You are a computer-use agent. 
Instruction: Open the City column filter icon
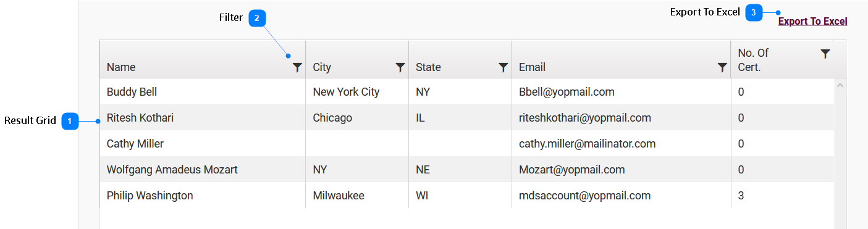click(x=400, y=67)
